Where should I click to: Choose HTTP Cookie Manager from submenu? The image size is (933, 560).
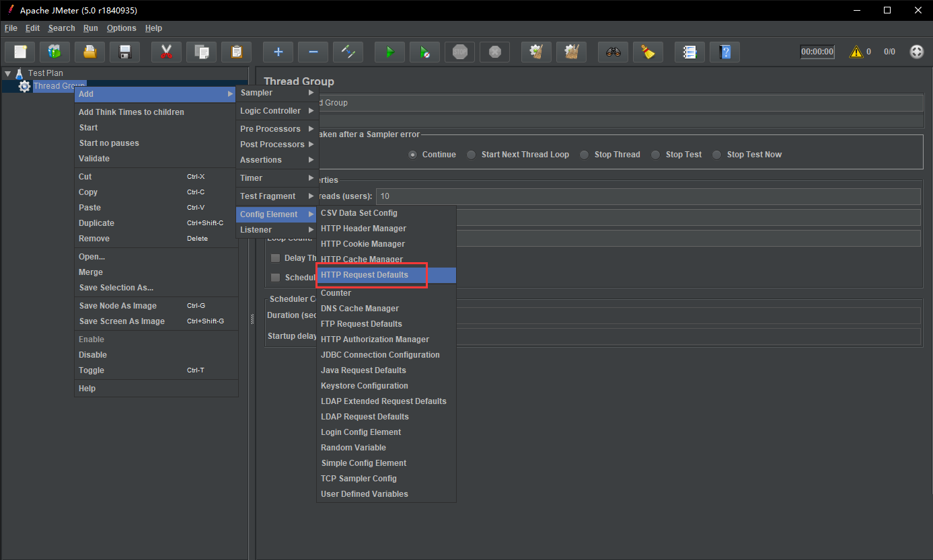point(363,244)
